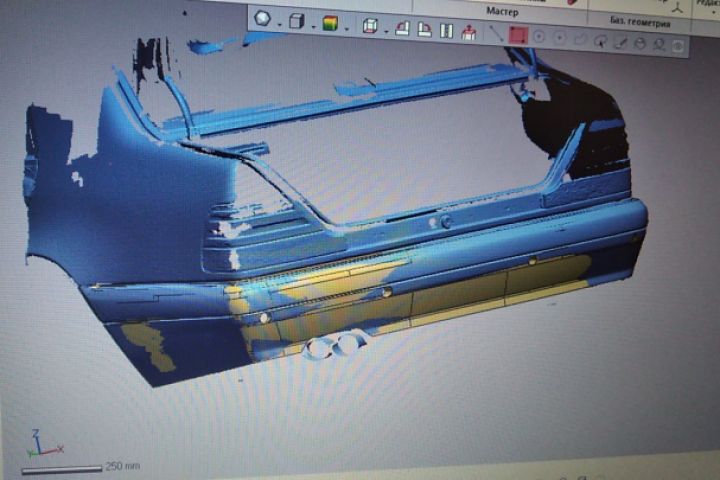
Task: Select the Freehand selection mode
Action: click(580, 40)
